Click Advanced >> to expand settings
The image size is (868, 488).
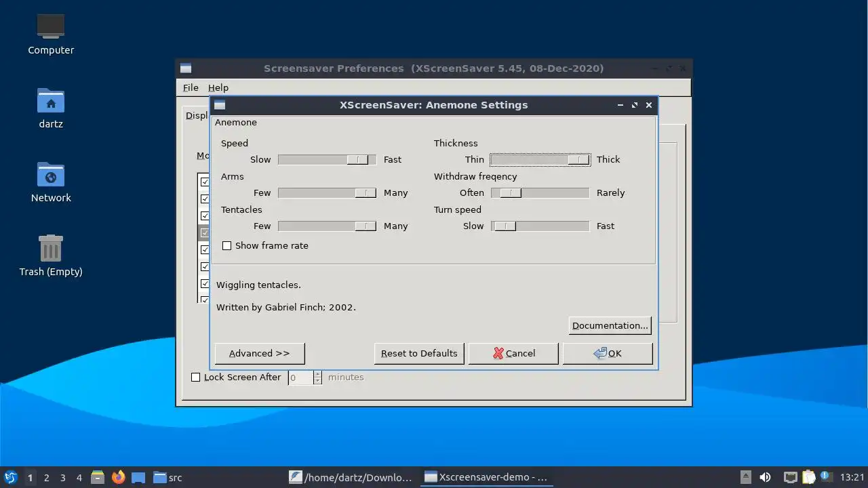(x=260, y=353)
